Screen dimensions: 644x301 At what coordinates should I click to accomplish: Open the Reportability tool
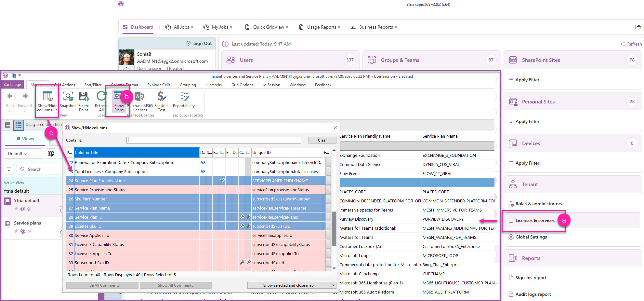[x=184, y=100]
